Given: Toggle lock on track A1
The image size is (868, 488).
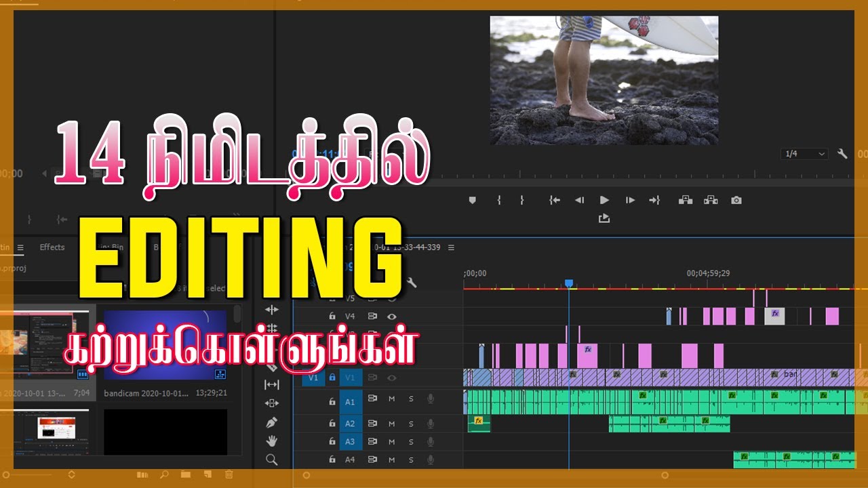Looking at the screenshot, I should (332, 402).
